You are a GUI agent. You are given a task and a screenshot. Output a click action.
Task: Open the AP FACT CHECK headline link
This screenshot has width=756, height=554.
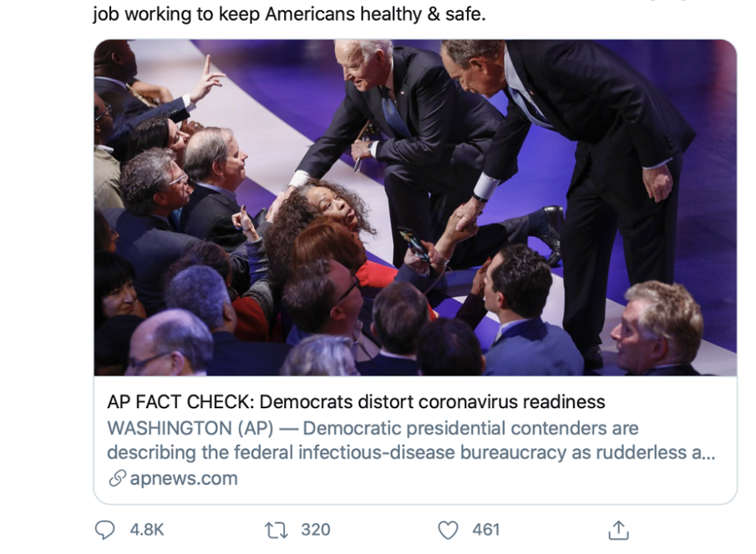[x=355, y=402]
